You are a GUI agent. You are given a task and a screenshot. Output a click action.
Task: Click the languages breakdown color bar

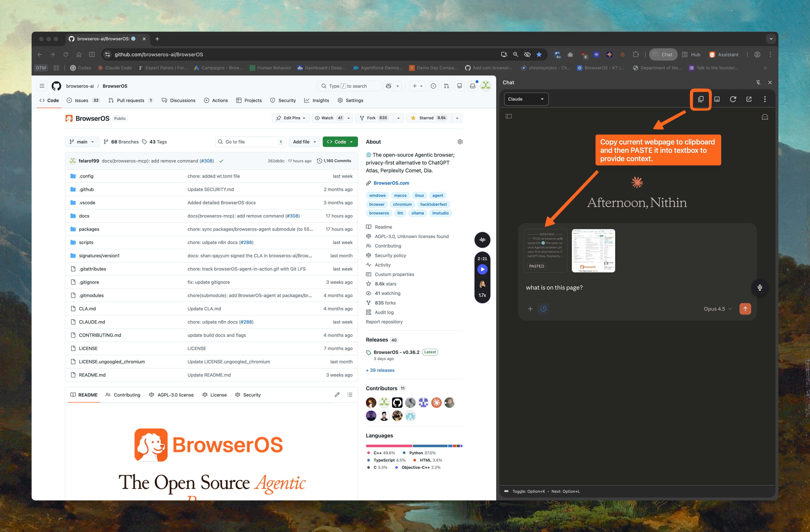click(414, 446)
